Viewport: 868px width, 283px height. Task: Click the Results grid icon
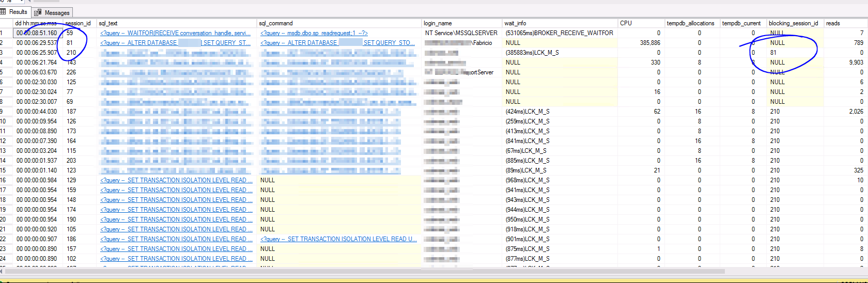[x=4, y=12]
